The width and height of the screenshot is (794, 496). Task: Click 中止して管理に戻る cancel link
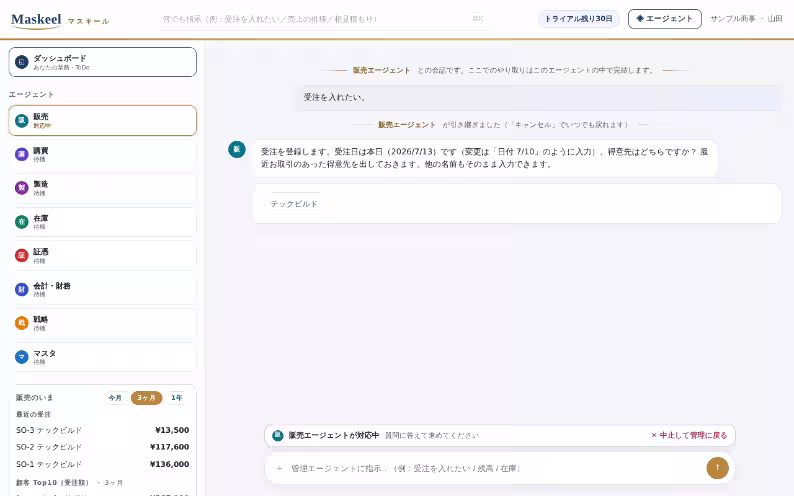tap(689, 435)
